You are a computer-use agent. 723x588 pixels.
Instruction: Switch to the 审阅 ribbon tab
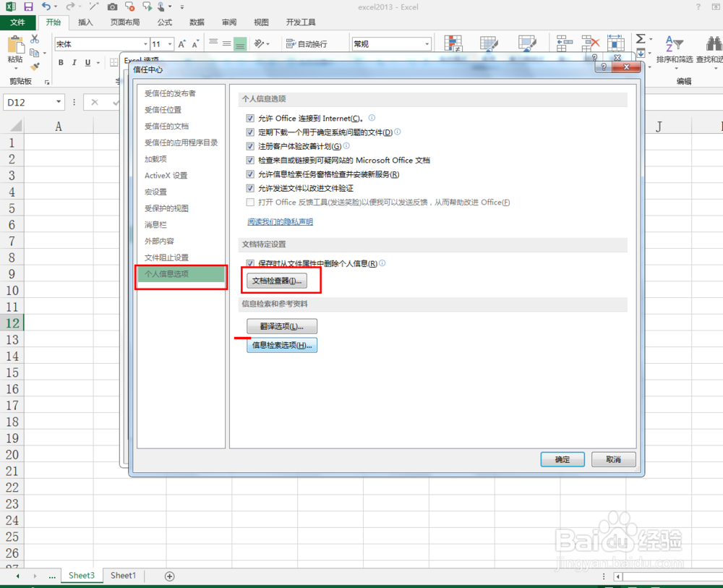[228, 22]
